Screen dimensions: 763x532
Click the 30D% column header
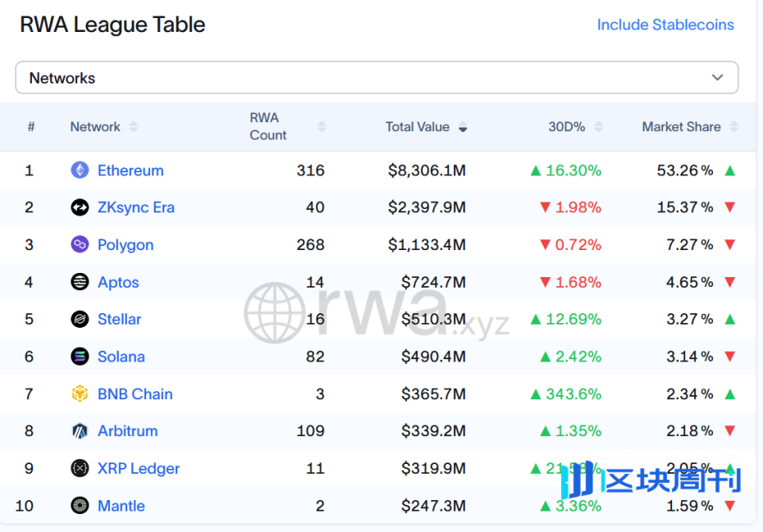click(x=566, y=127)
